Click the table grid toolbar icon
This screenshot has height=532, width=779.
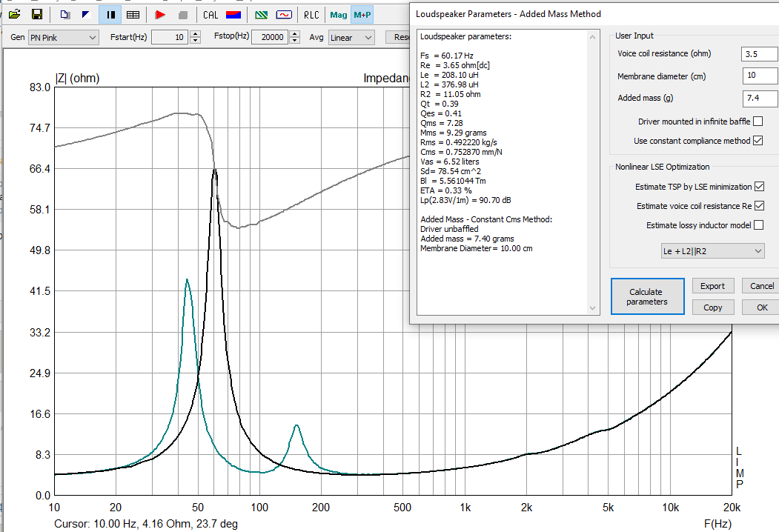(133, 14)
